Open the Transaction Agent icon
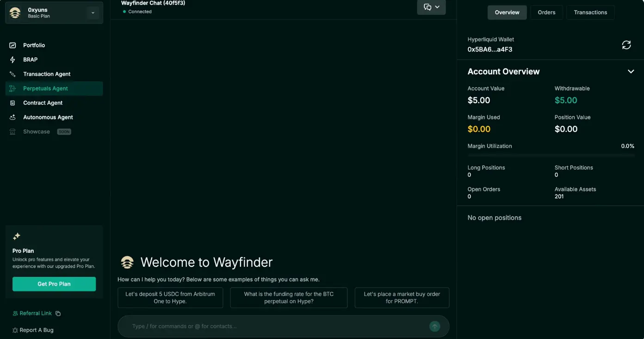This screenshot has height=339, width=644. click(x=12, y=74)
